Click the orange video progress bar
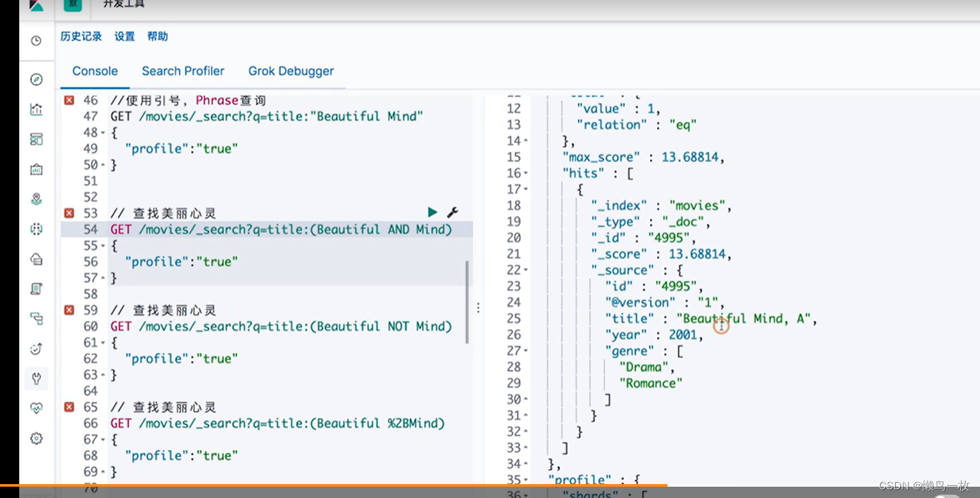This screenshot has width=980, height=498. 333,486
